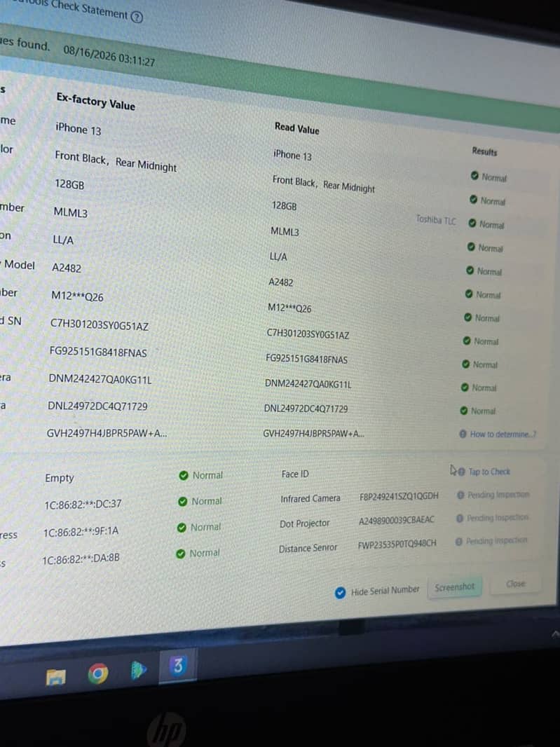The height and width of the screenshot is (747, 560).
Task: Click the Normal check icon in Toshiba TLC row
Action: 472,223
